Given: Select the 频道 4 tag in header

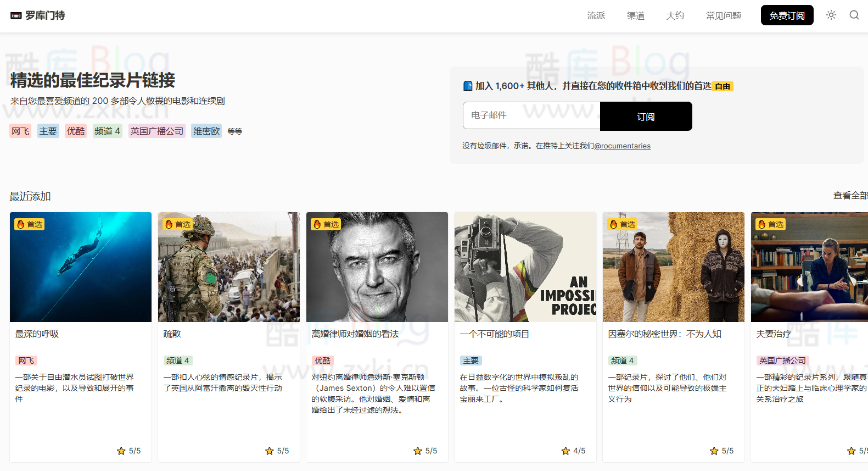Looking at the screenshot, I should click(x=108, y=131).
